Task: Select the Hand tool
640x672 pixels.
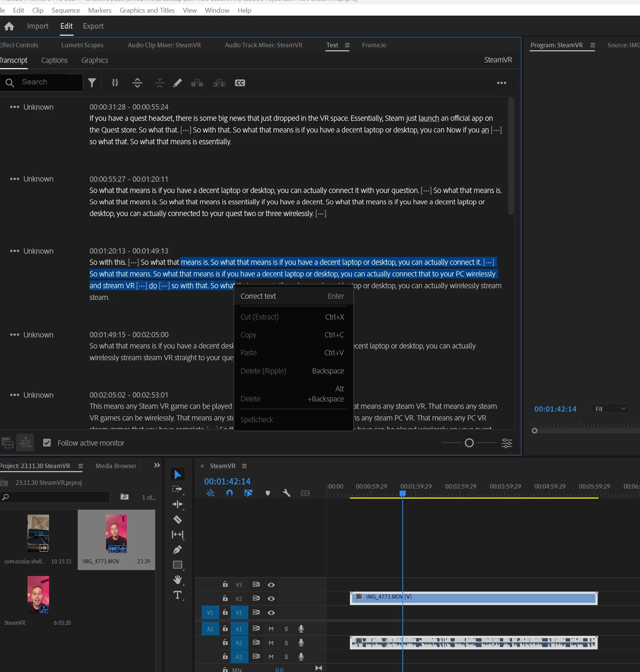Action: click(x=178, y=580)
